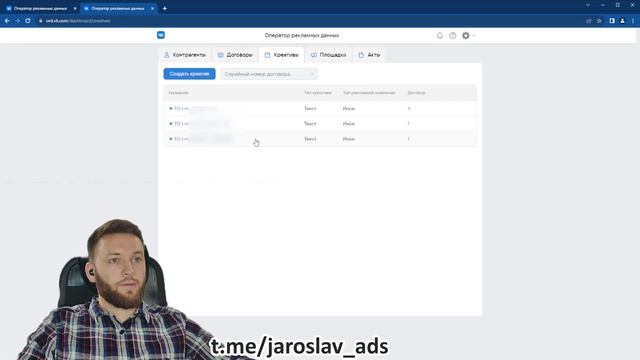Select the Креативы tab

click(x=282, y=55)
